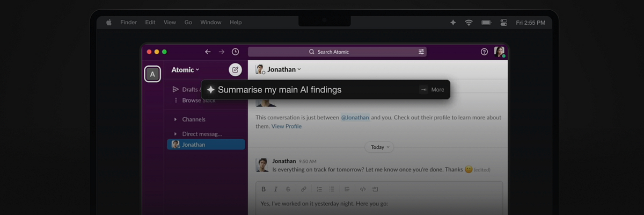Open the Help menu
Screen dimensions: 644x215
point(236,23)
